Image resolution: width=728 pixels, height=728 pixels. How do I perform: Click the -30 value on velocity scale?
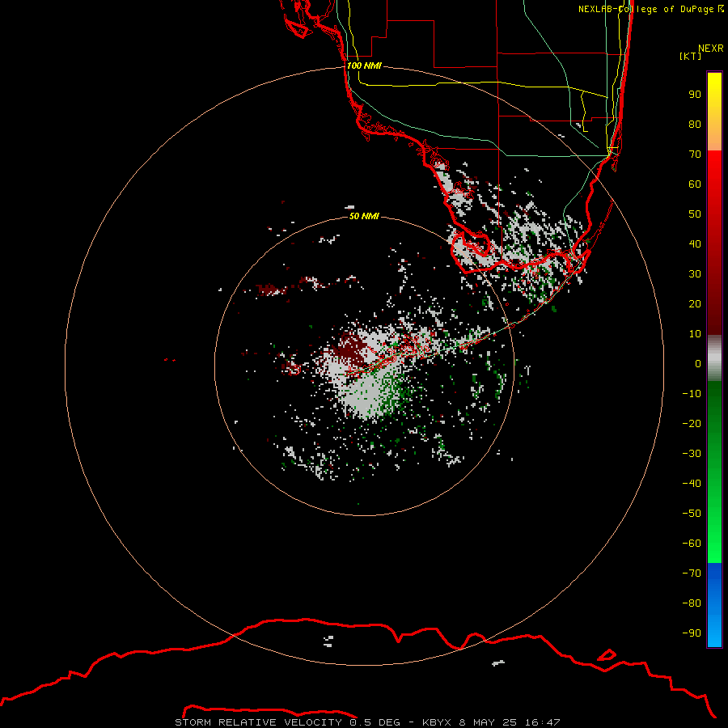point(692,454)
